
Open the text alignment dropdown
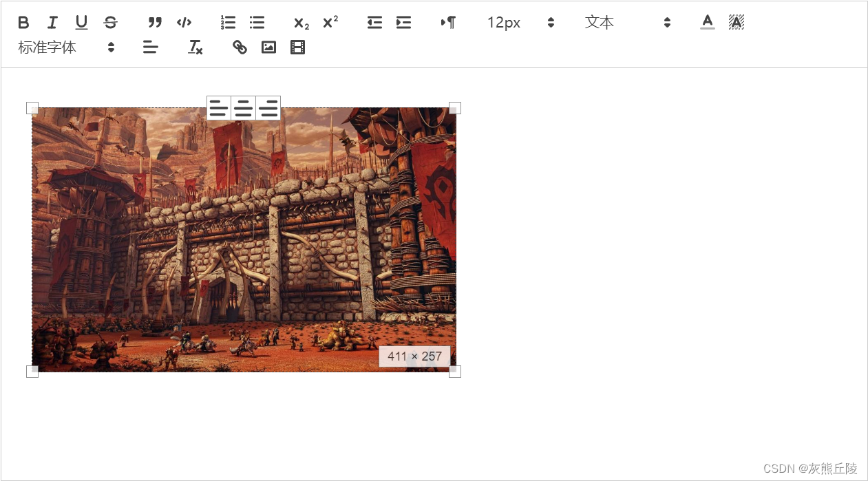[151, 47]
